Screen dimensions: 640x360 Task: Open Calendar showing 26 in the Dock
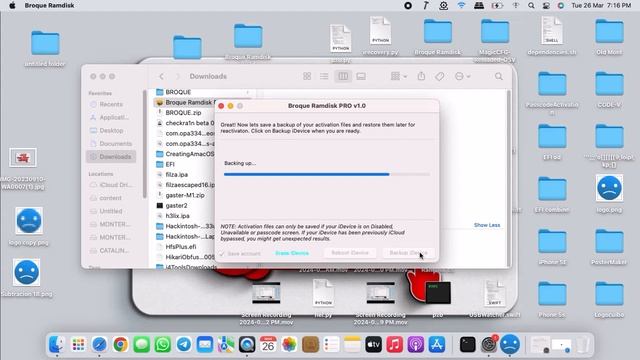(x=268, y=345)
